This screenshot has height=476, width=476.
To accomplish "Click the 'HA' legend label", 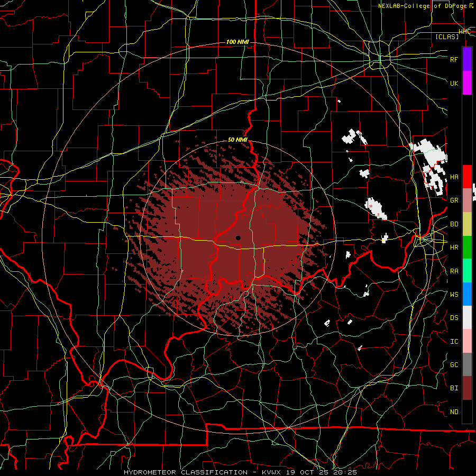I will point(454,177).
